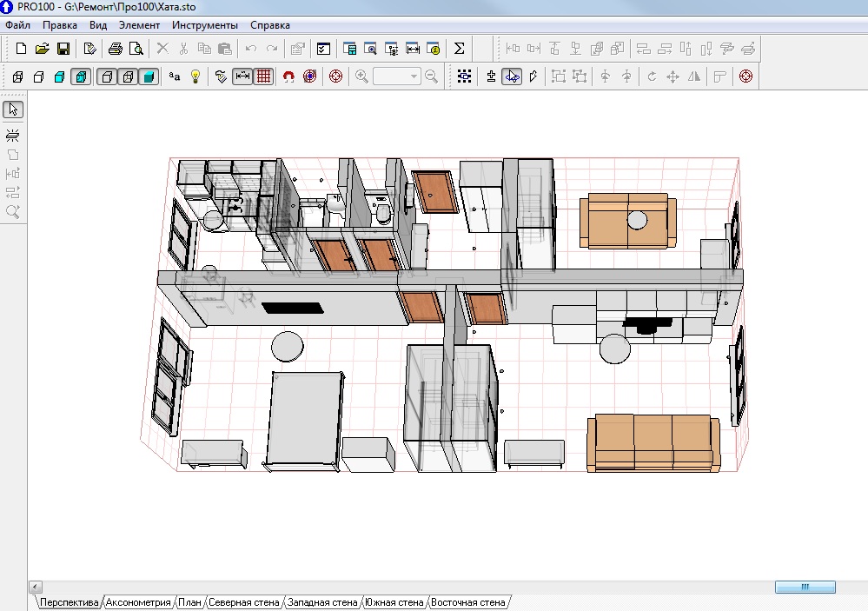The image size is (868, 611).
Task: Choose the arrow selection tool in left sidebar
Action: click(13, 110)
